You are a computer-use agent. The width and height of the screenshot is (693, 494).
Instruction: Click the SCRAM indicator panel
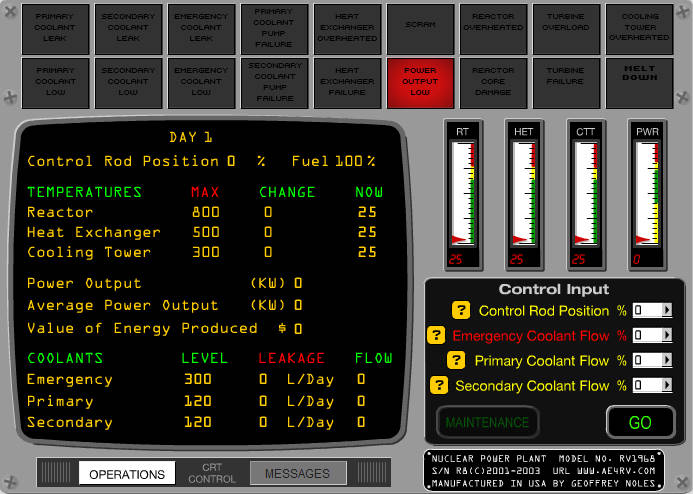[x=420, y=29]
